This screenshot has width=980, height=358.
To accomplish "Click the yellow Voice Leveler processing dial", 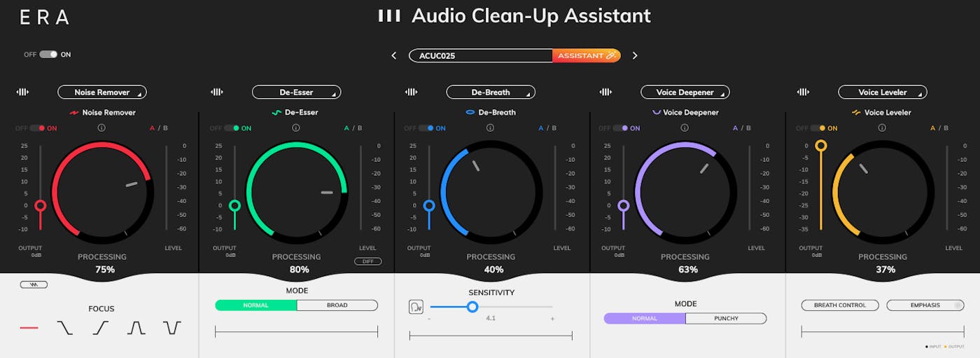I will pyautogui.click(x=883, y=191).
